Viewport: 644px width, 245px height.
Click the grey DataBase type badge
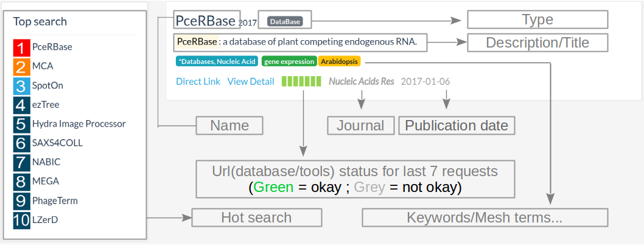(x=285, y=21)
